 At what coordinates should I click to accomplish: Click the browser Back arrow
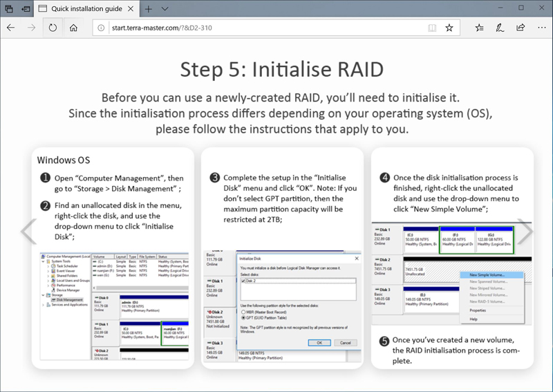[11, 28]
